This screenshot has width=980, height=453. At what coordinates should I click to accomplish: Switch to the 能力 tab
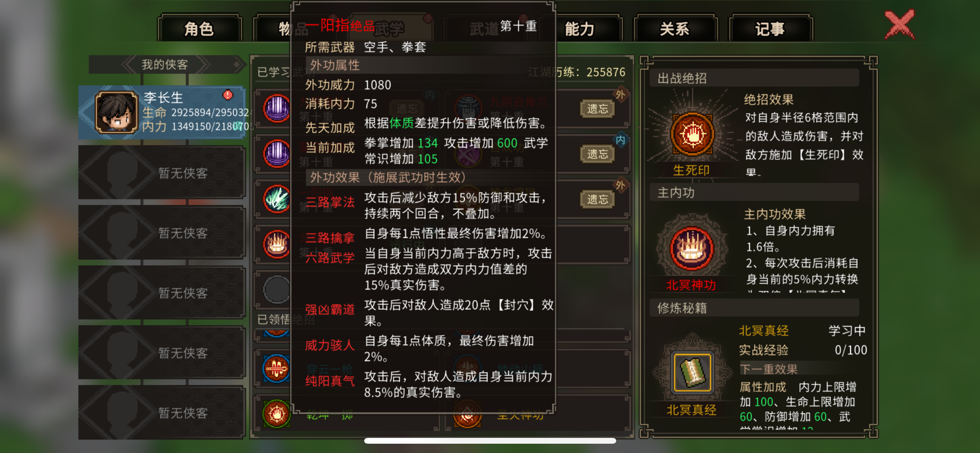click(579, 29)
